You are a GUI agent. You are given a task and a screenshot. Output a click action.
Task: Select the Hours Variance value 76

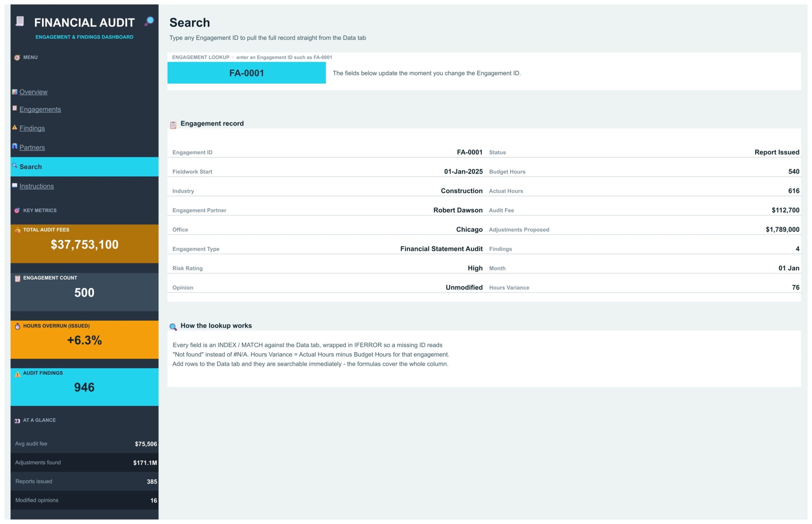pos(795,288)
